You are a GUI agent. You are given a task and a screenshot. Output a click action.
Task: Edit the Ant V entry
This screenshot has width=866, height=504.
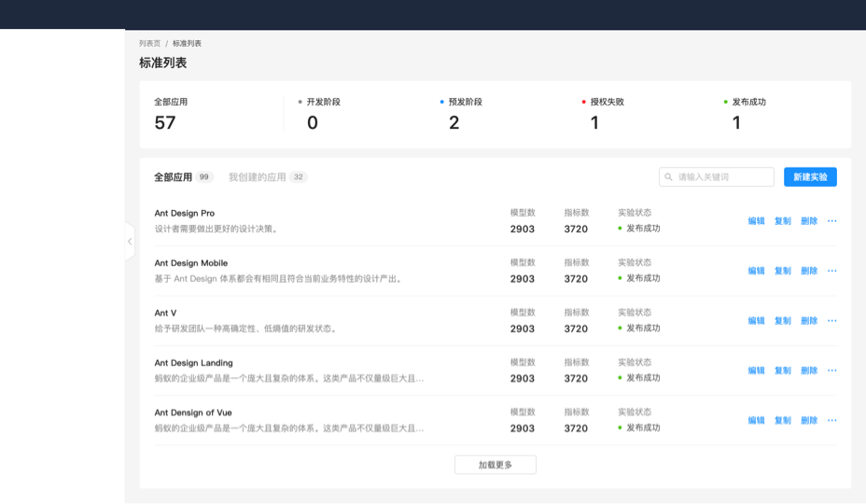pos(756,320)
